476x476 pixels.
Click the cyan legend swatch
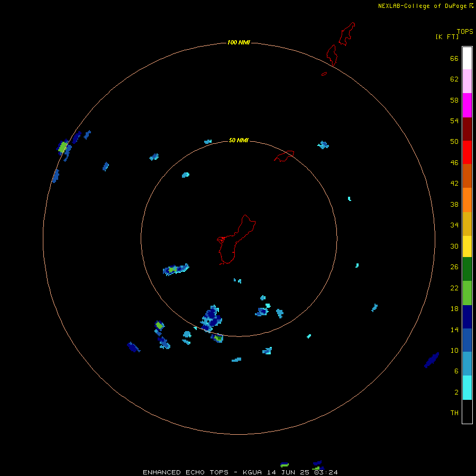coord(467,388)
